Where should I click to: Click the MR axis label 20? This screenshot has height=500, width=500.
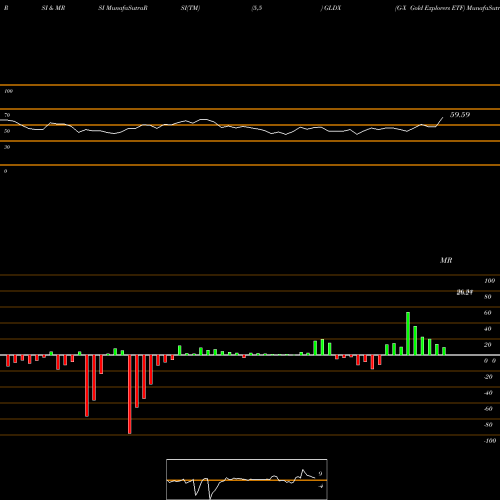[488, 345]
